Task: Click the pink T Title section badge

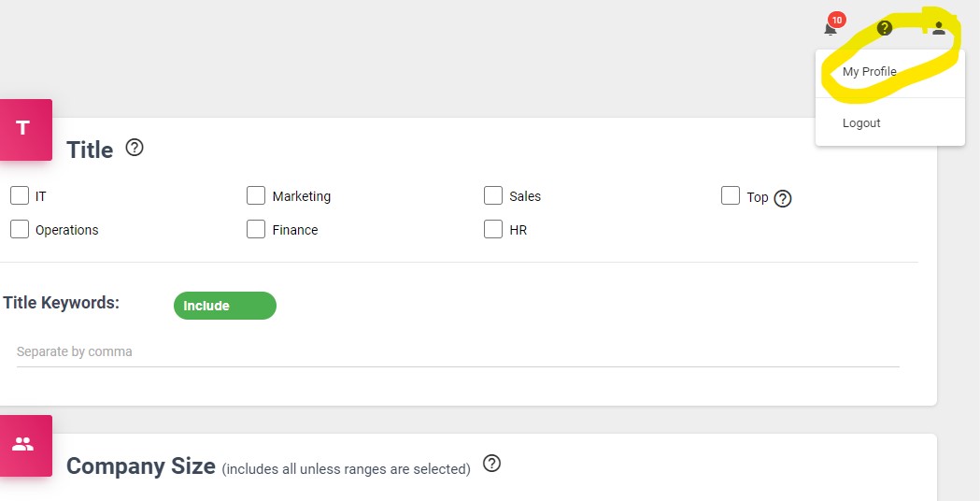Action: coord(23,130)
